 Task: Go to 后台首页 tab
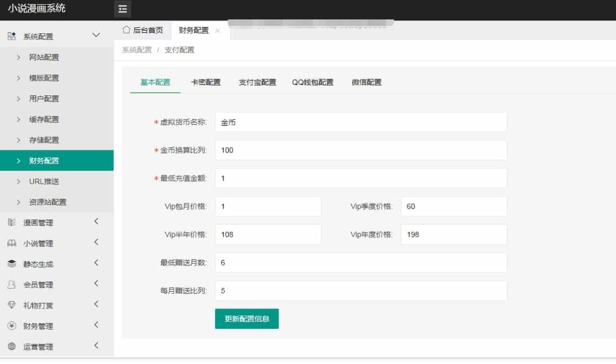pyautogui.click(x=143, y=30)
